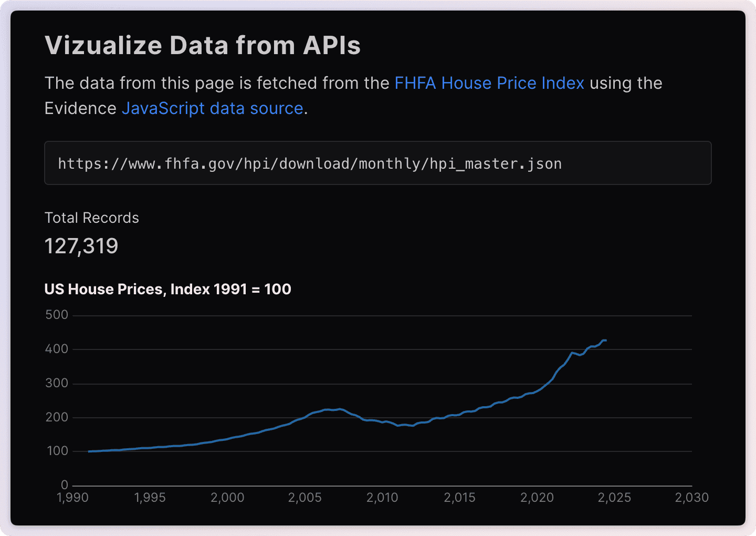Select the 200 y-axis tick label
This screenshot has height=536, width=756.
(57, 417)
